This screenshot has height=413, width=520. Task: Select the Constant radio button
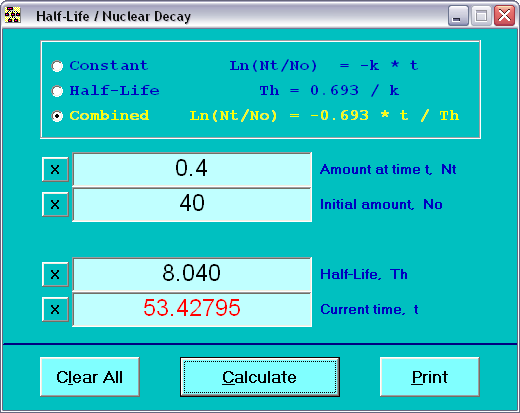(x=57, y=66)
